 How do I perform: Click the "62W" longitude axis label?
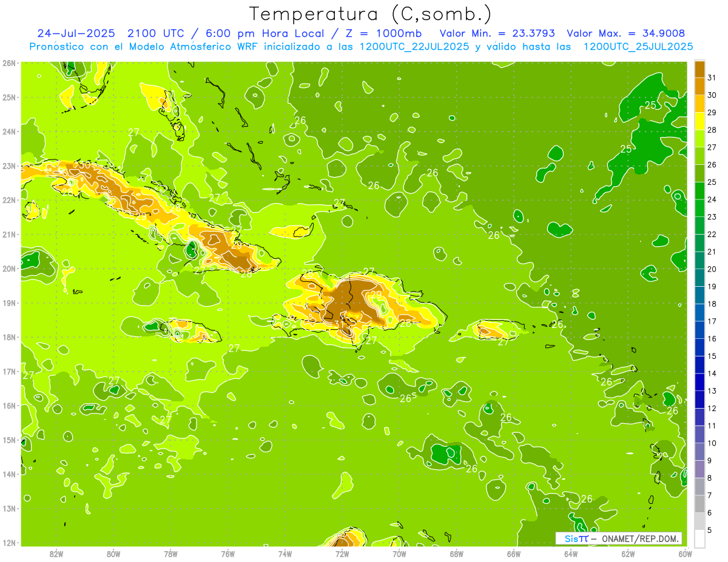628,554
